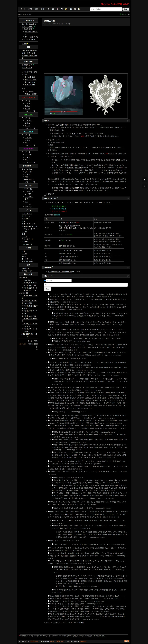This screenshot has height=644, width=148.
Task: Open サンダーストライク recent update link
Action: coord(29,301)
